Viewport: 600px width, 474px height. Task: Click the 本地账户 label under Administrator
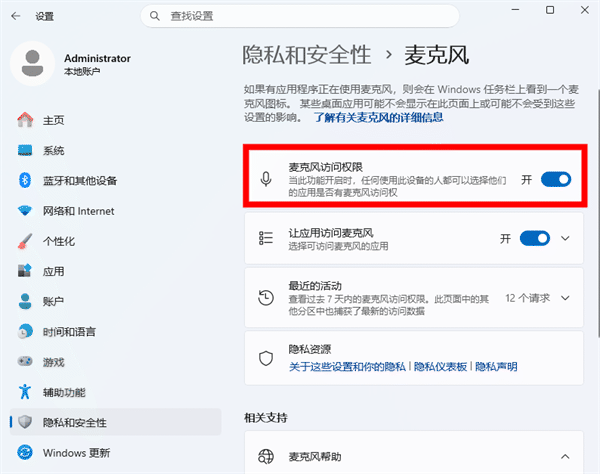tap(82, 72)
